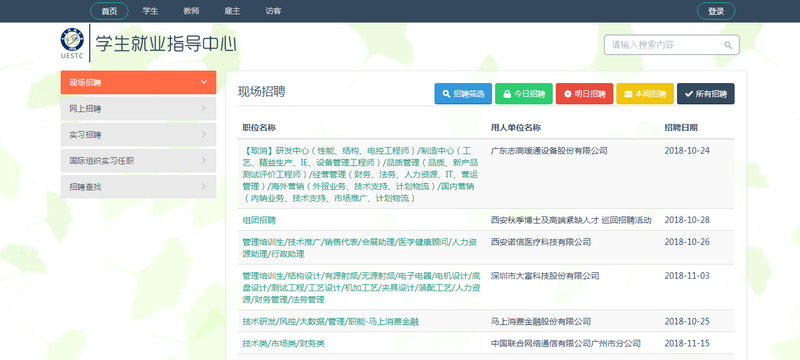800x360 pixels.
Task: Click 西安诺信医疗科技有限公司 company cell
Action: tap(541, 242)
